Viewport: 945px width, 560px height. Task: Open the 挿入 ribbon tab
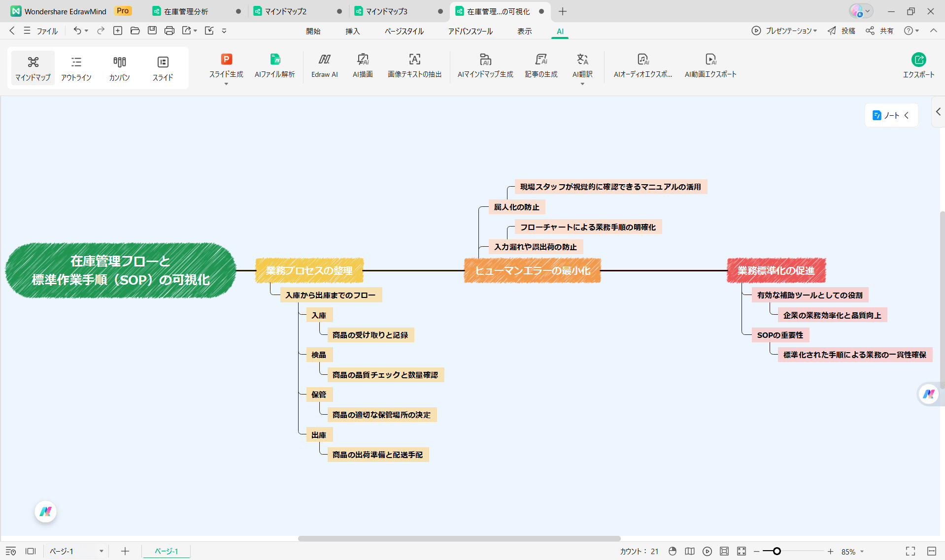(352, 31)
